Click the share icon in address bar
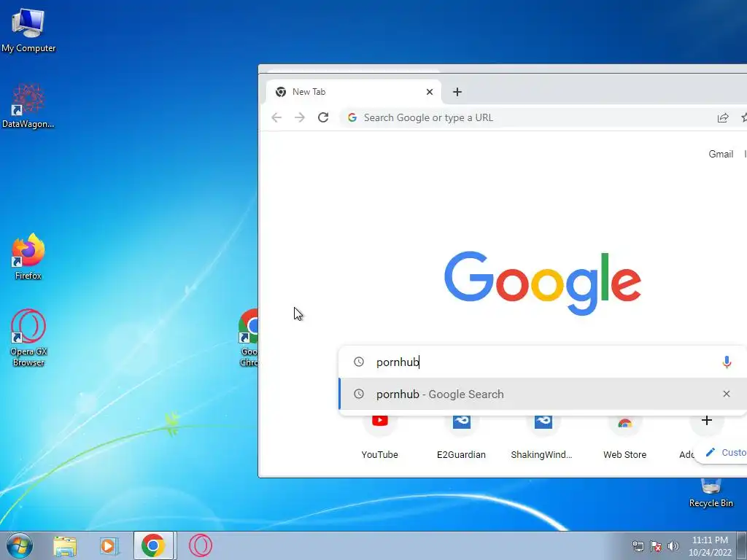747x560 pixels. click(723, 117)
